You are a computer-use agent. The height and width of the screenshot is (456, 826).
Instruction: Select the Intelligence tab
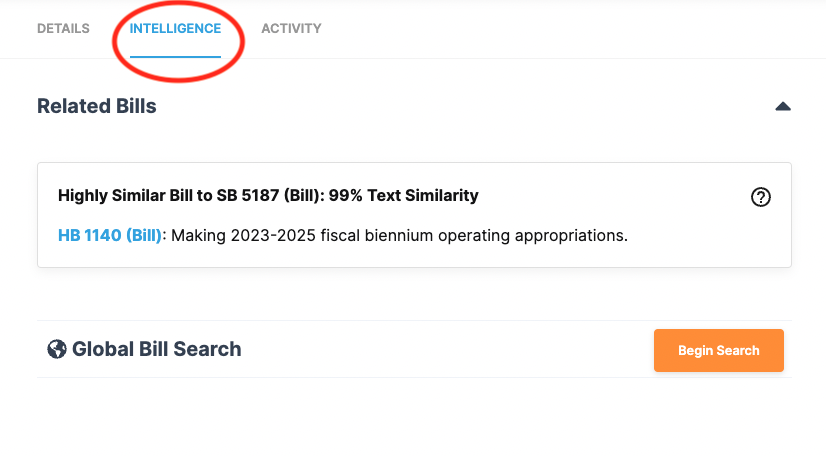tap(175, 29)
